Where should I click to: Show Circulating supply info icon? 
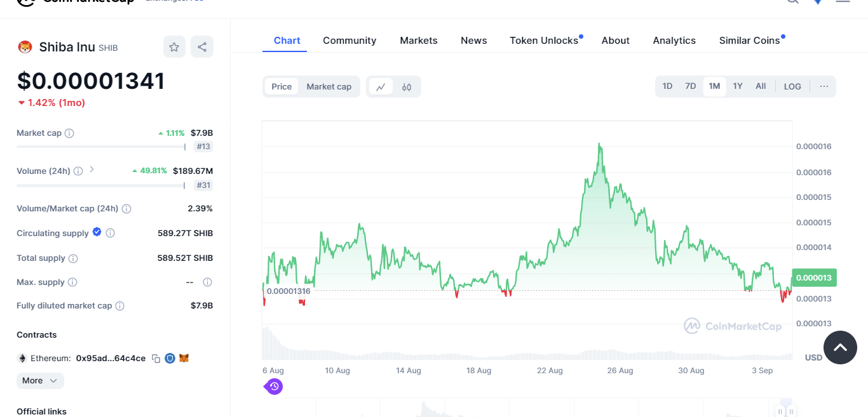(x=110, y=234)
